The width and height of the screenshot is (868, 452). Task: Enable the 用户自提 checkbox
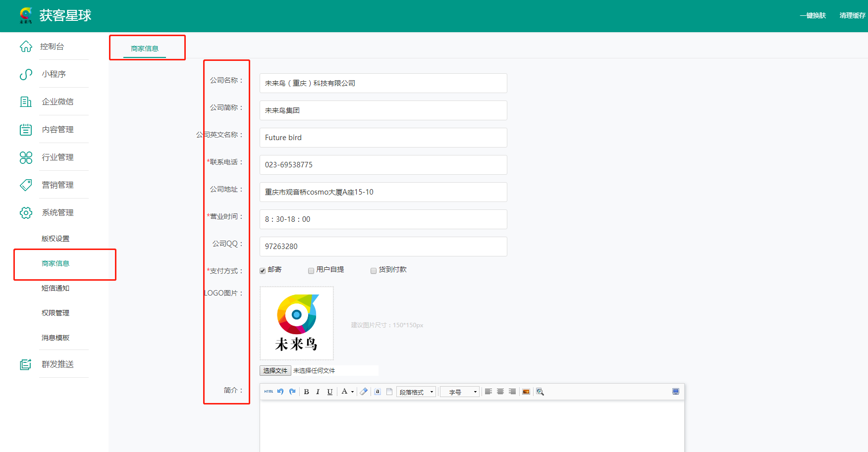(x=311, y=270)
